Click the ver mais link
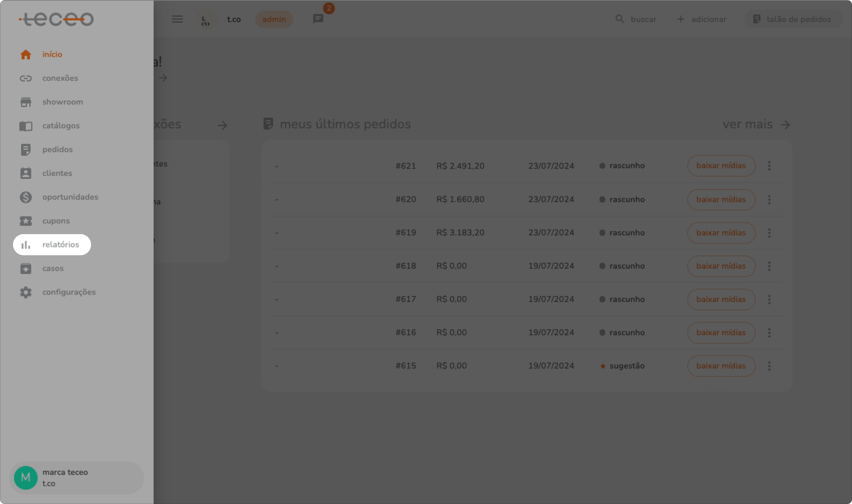 tap(756, 124)
